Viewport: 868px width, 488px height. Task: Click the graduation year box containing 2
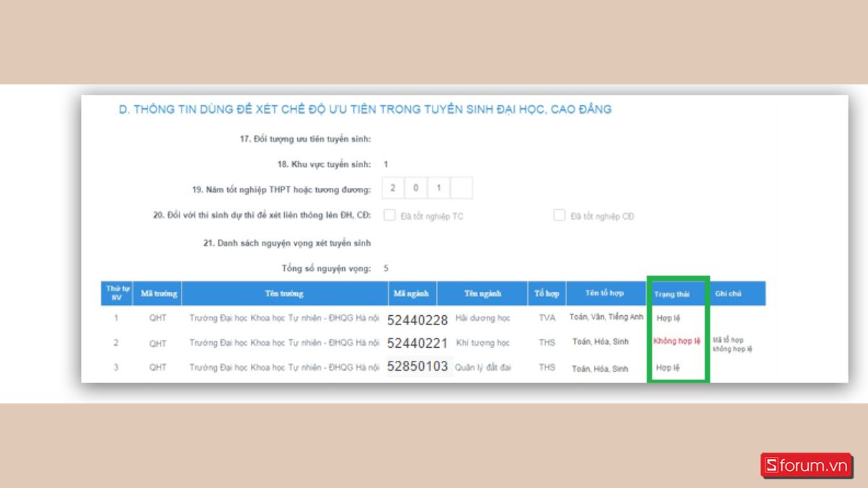point(393,188)
